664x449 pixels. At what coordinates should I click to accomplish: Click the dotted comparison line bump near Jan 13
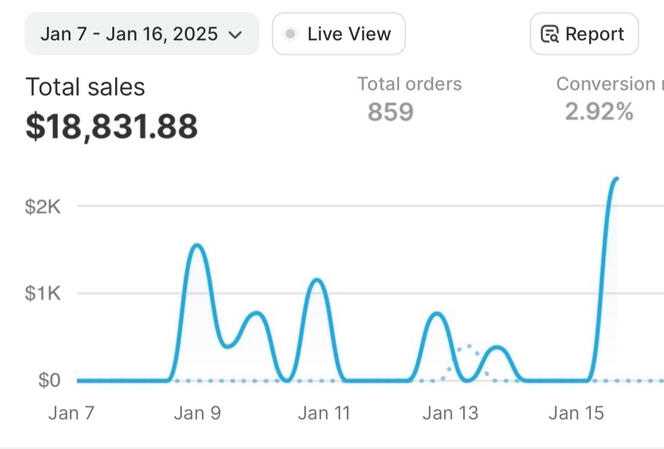click(466, 347)
